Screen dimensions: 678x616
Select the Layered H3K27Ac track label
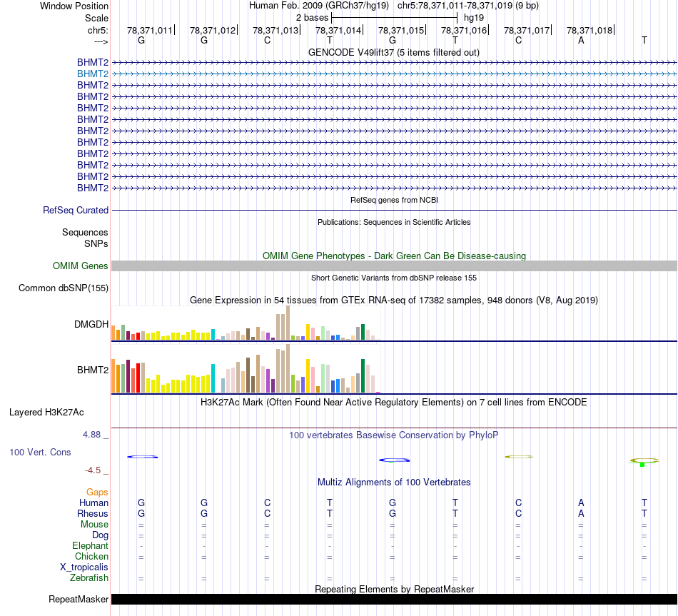(x=46, y=413)
